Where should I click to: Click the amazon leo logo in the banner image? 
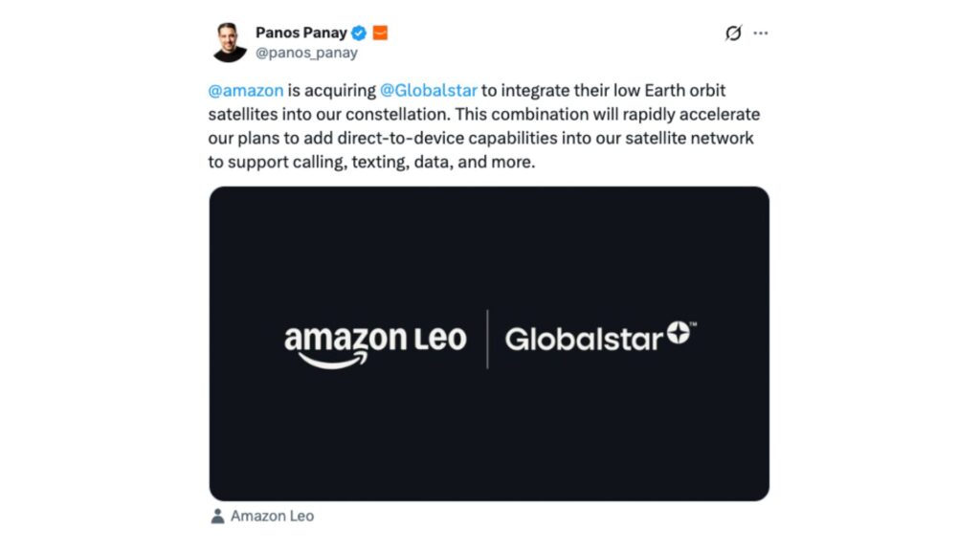pos(375,342)
